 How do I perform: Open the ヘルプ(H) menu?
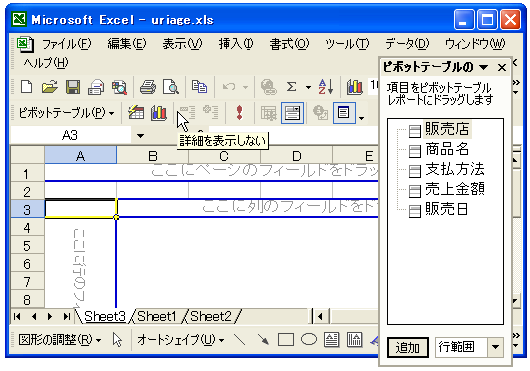pos(46,63)
